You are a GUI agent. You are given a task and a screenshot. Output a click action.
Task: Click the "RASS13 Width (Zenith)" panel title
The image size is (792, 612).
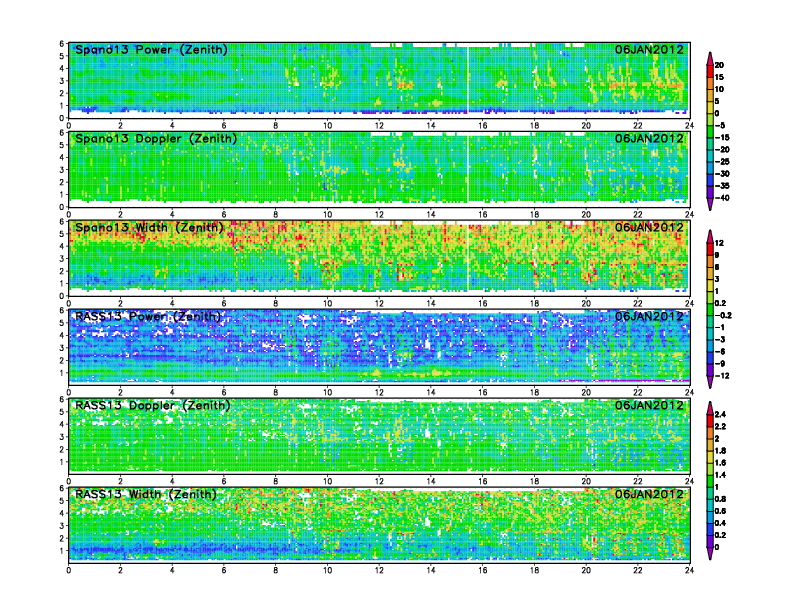pyautogui.click(x=146, y=495)
